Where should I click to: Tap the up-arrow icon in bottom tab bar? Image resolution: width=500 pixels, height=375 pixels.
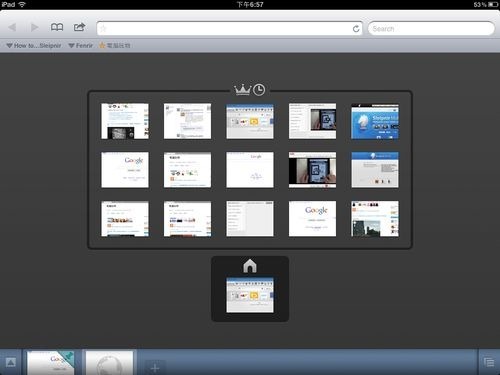tap(10, 363)
